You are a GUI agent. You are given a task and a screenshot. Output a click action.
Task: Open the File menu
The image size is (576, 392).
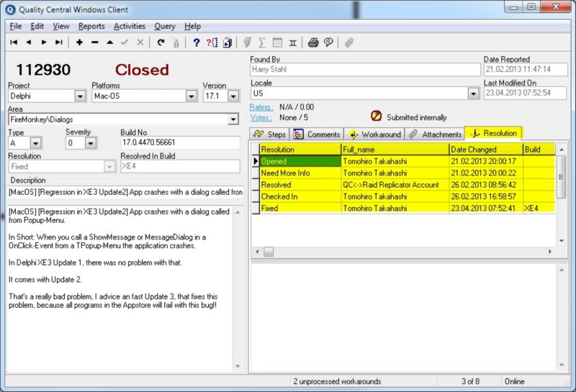click(x=15, y=27)
